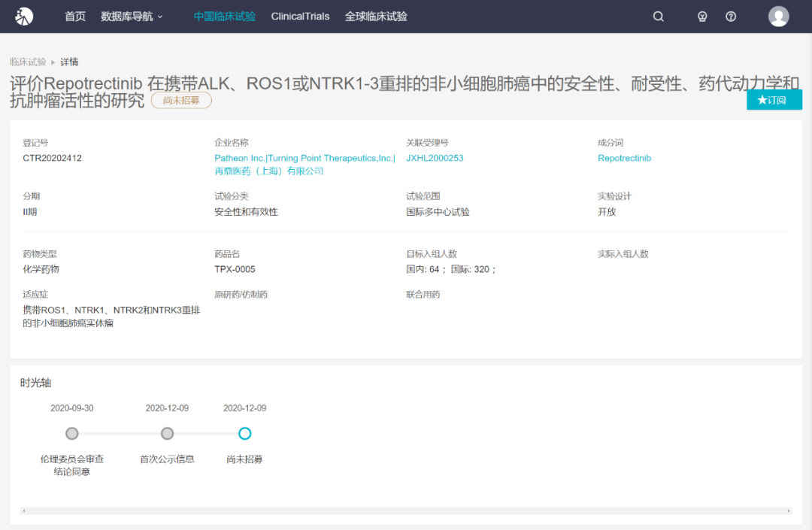The image size is (812, 530).
Task: Click the trial scope 国际多中心试验
Action: 438,212
